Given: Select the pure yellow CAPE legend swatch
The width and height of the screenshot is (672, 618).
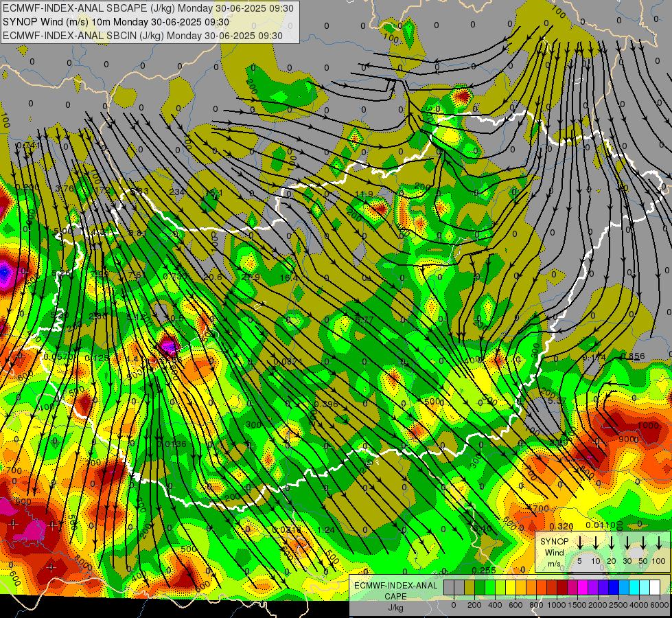Looking at the screenshot, I should [x=511, y=587].
